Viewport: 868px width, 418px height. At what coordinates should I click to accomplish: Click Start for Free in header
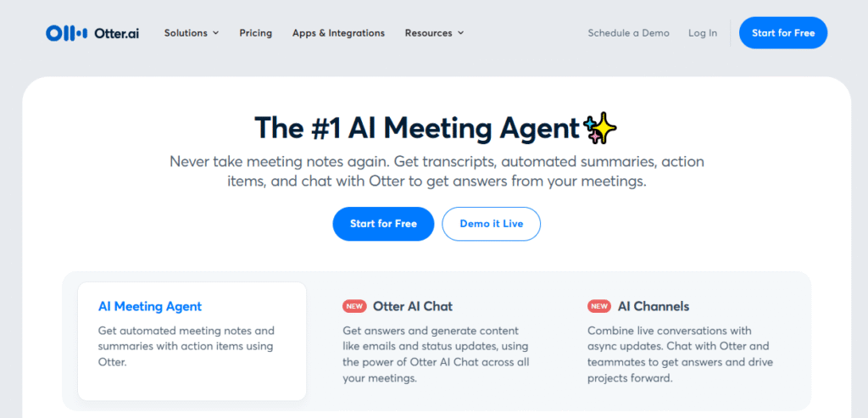click(x=783, y=33)
